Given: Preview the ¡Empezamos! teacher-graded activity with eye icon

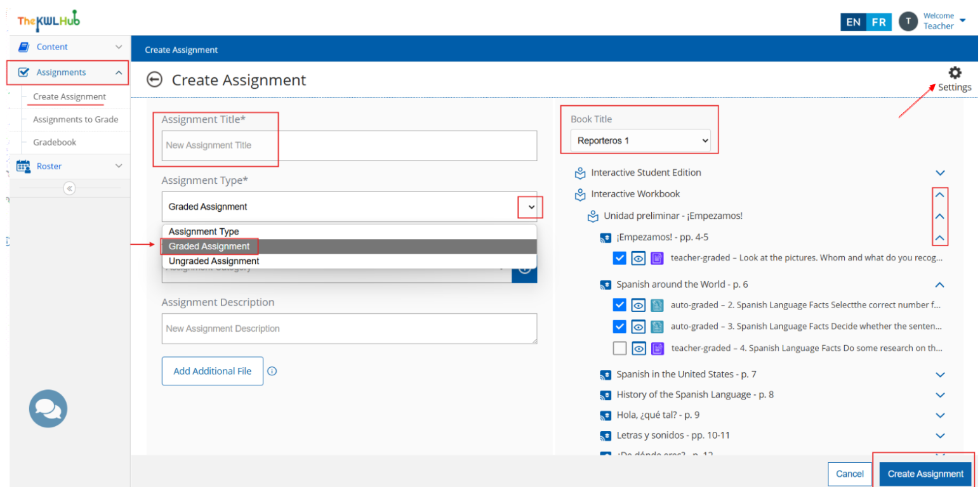Looking at the screenshot, I should click(x=639, y=258).
